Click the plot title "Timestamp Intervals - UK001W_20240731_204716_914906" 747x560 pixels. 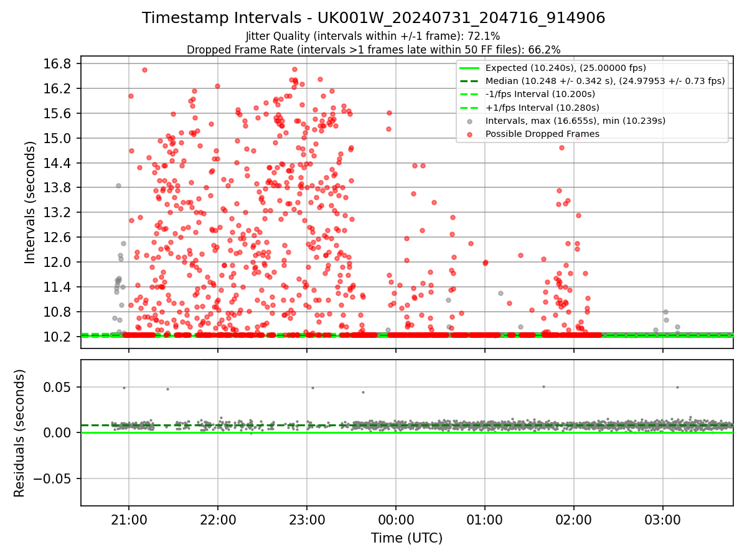(374, 18)
